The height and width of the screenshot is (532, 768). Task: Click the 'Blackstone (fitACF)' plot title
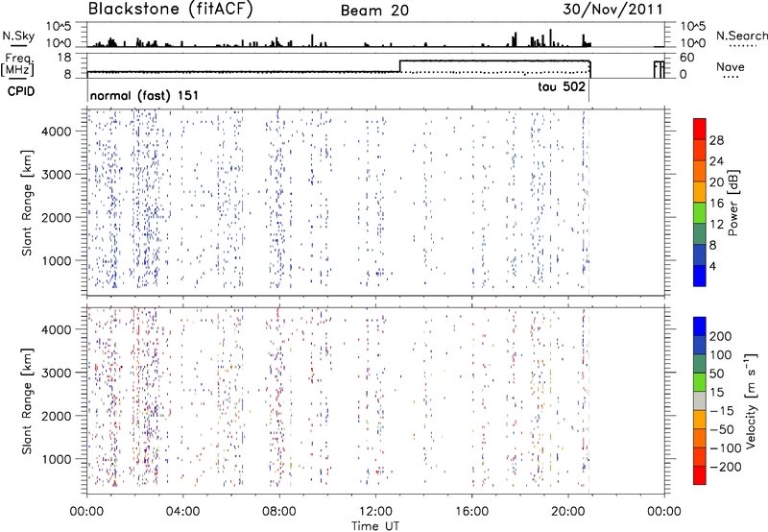(170, 9)
